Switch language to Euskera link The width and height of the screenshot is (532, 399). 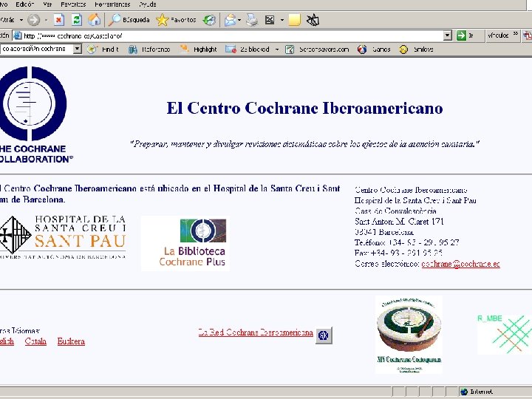71,341
